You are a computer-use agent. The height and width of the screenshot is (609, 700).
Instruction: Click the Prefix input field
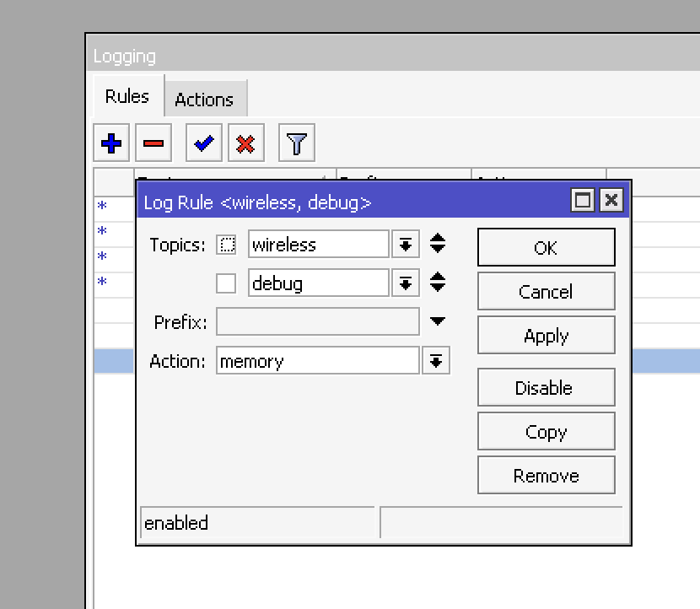point(316,321)
